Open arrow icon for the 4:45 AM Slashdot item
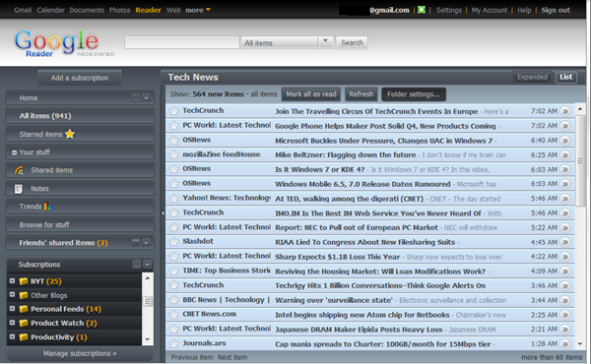The width and height of the screenshot is (591, 364). pyautogui.click(x=565, y=242)
